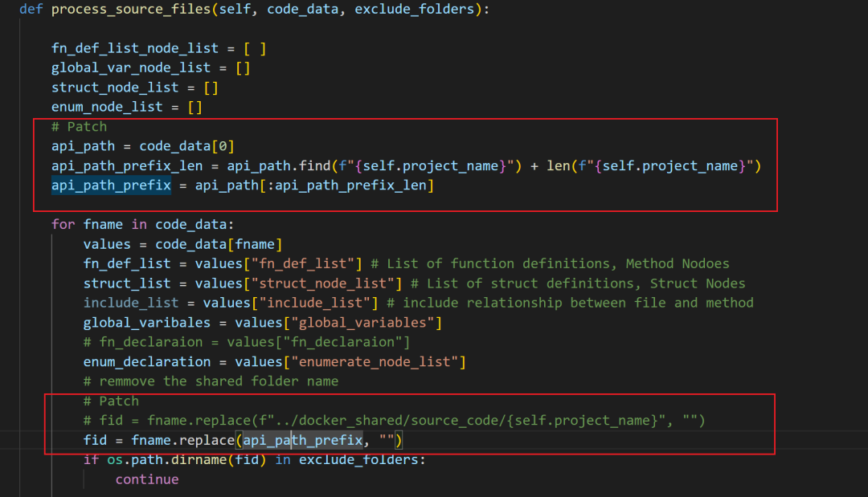Screen dimensions: 868x497
Task: Click the enum_node_list variable
Action: click(107, 107)
